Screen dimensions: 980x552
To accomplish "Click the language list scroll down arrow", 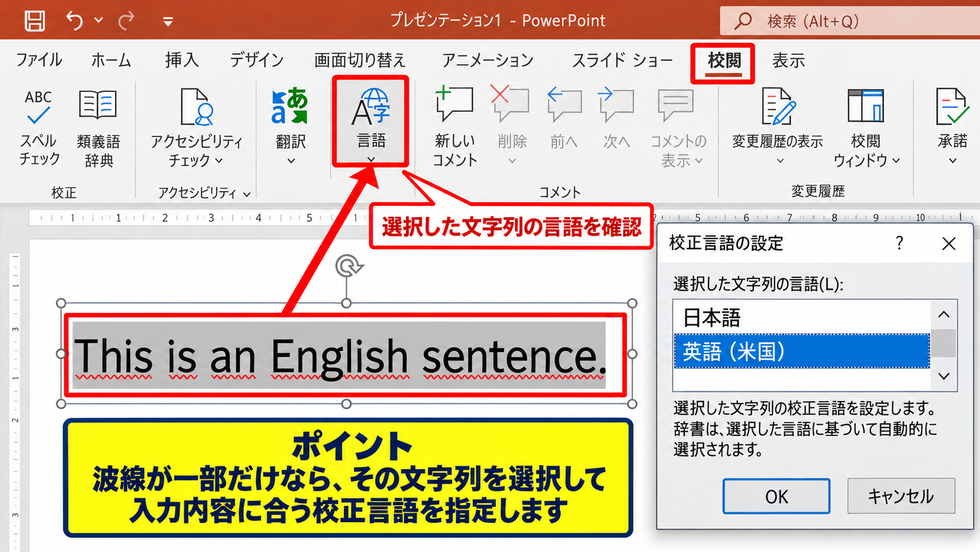I will point(944,376).
